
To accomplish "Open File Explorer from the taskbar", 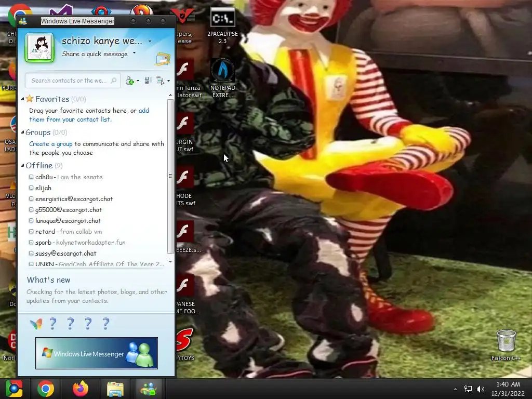I will click(x=115, y=389).
